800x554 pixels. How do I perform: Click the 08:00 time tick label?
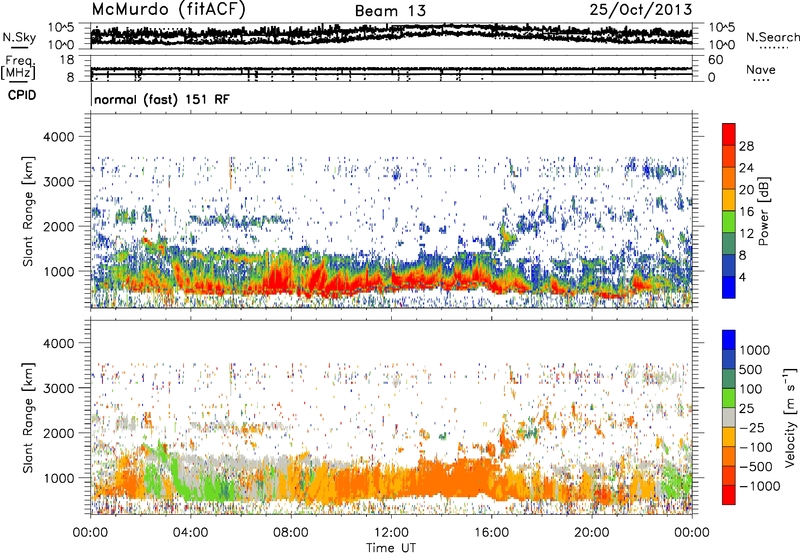[291, 533]
